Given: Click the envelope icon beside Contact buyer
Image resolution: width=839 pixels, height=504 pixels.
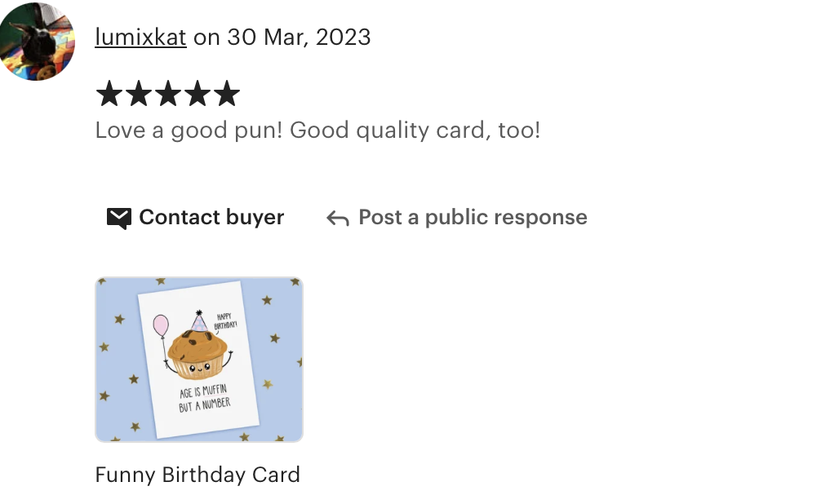Looking at the screenshot, I should 119,218.
